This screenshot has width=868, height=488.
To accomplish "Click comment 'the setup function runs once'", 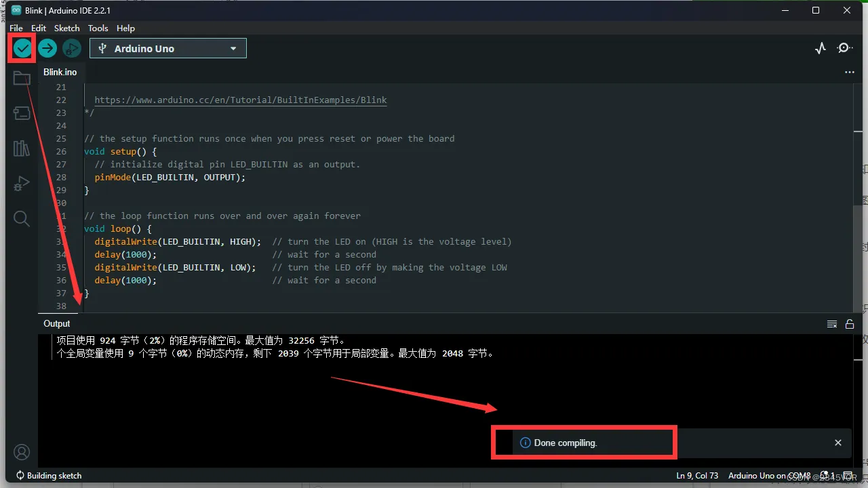I will (x=269, y=139).
